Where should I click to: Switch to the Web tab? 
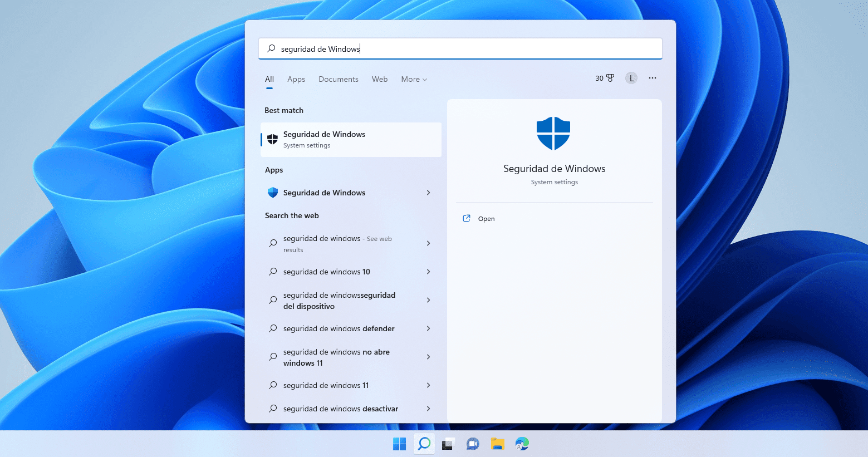pos(380,79)
